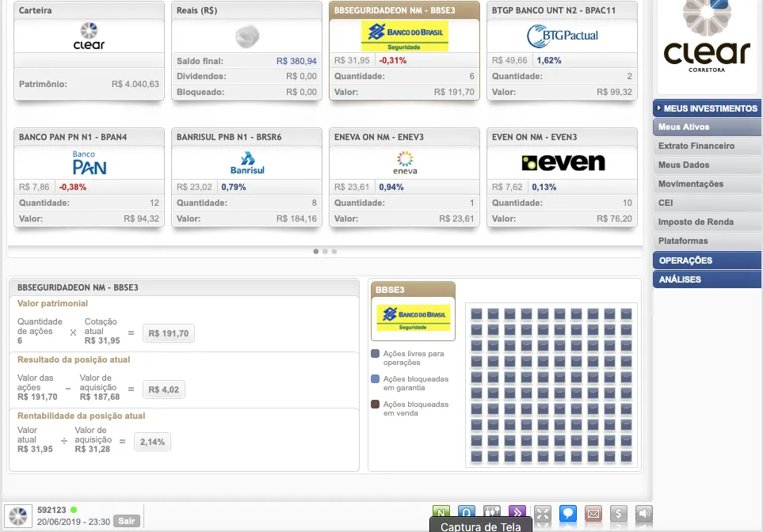
Task: Go to second page via carousel dot
Action: pyautogui.click(x=325, y=251)
